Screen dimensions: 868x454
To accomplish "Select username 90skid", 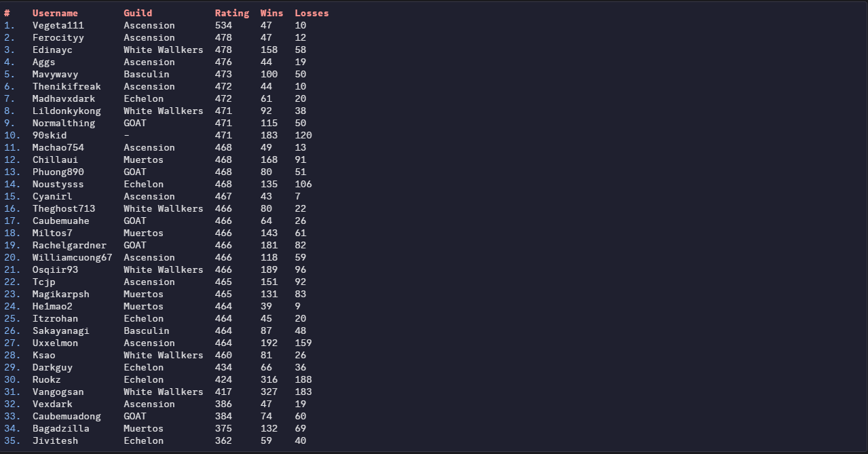I will (50, 135).
